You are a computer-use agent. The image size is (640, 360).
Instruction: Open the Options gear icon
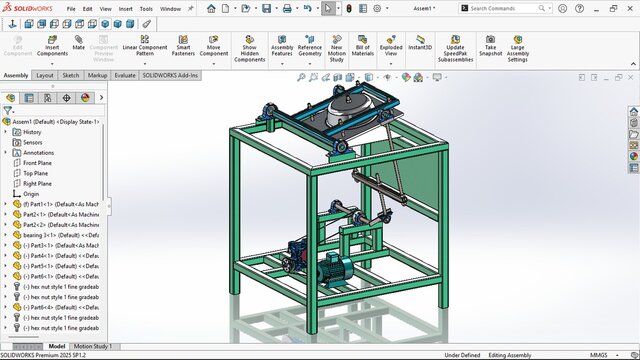click(x=377, y=8)
